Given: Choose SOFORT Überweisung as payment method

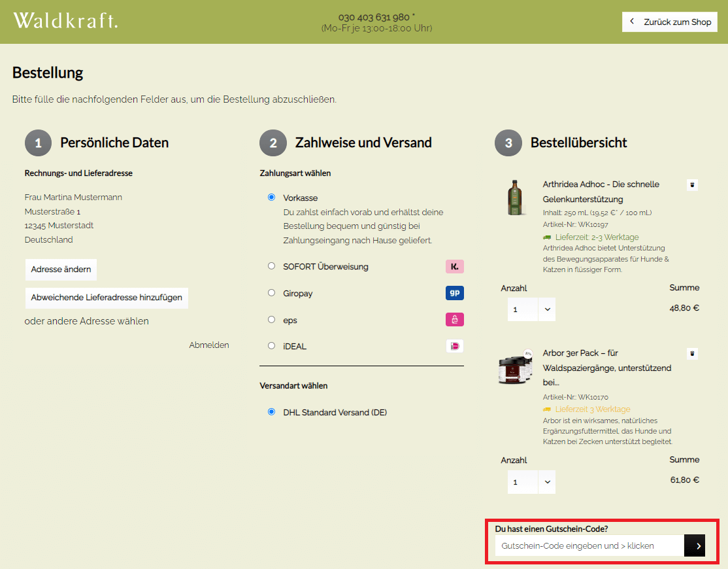Looking at the screenshot, I should coord(272,266).
